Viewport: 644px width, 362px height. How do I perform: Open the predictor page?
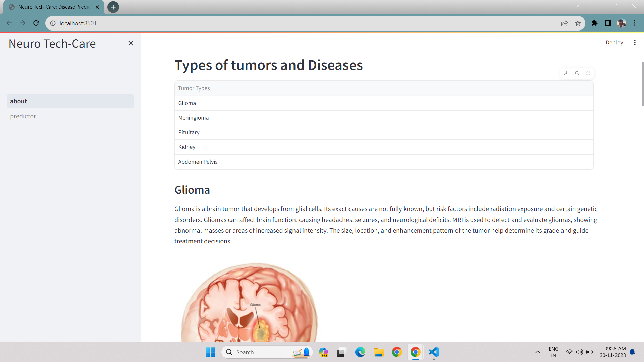click(23, 116)
